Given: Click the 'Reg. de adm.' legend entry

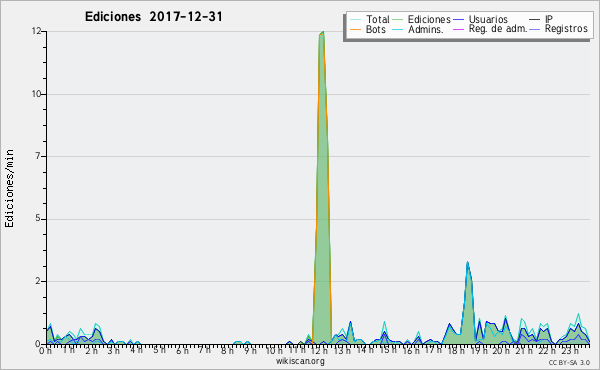Looking at the screenshot, I should [x=498, y=29].
